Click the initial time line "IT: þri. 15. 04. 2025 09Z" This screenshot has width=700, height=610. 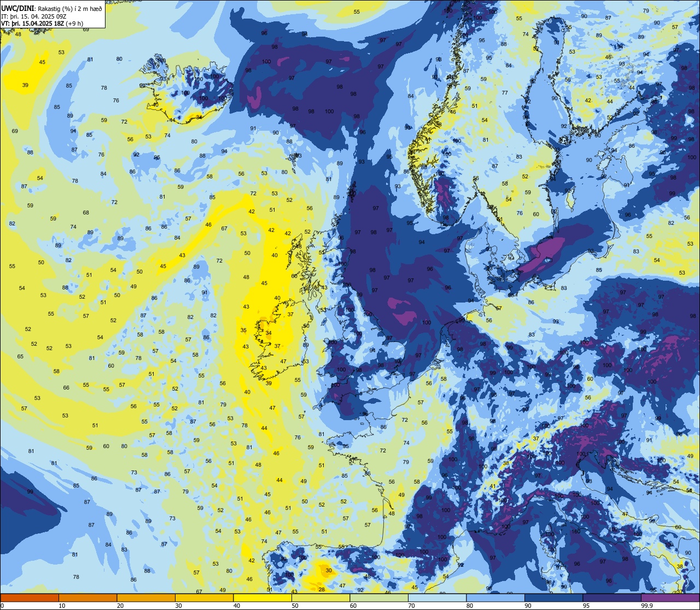pyautogui.click(x=34, y=16)
